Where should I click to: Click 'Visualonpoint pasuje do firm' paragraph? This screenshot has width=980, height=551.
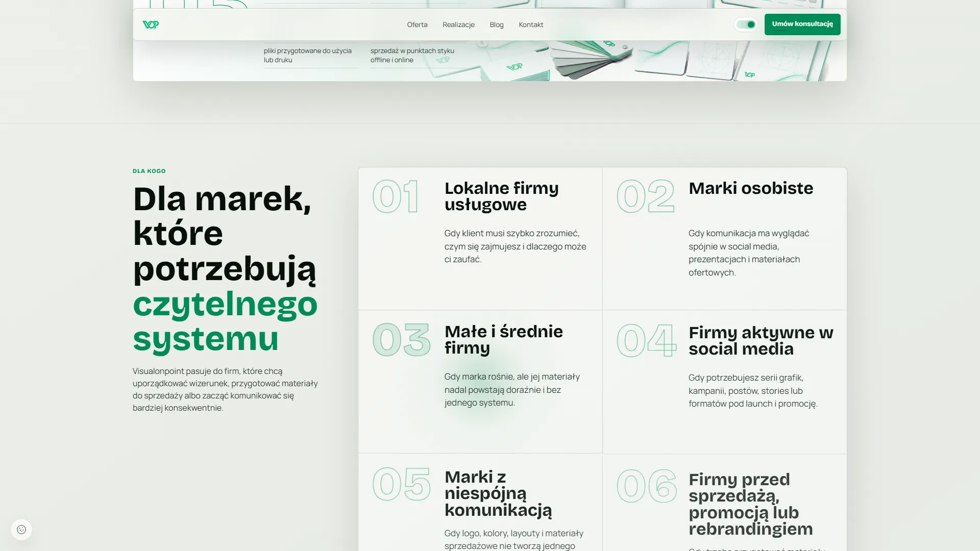click(x=225, y=389)
